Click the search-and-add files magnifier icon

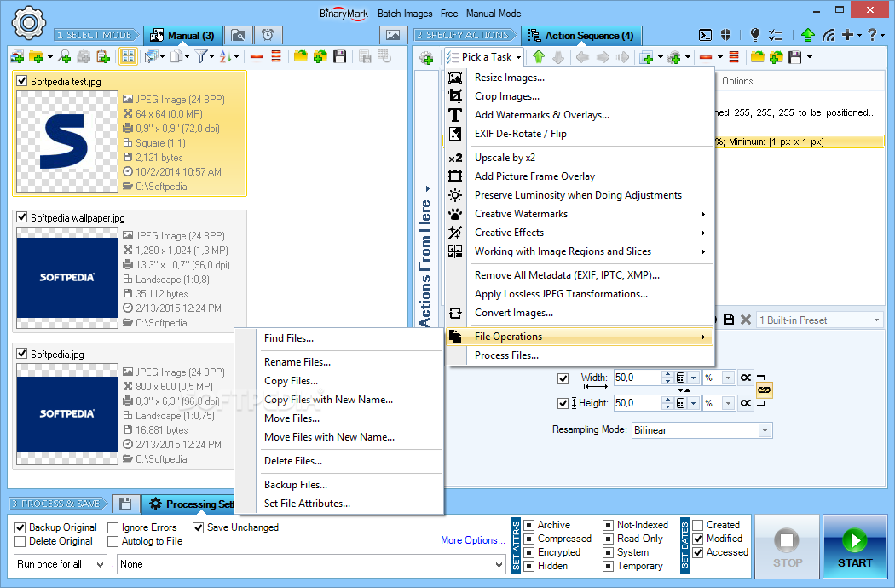[x=65, y=56]
